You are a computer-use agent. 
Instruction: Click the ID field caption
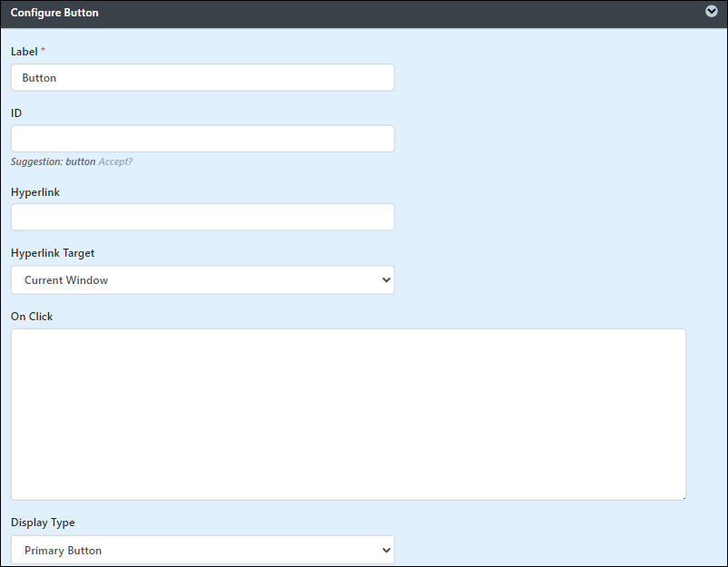(16, 113)
